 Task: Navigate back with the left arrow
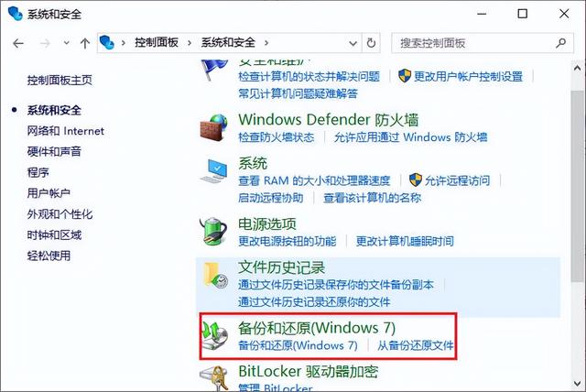[x=18, y=43]
